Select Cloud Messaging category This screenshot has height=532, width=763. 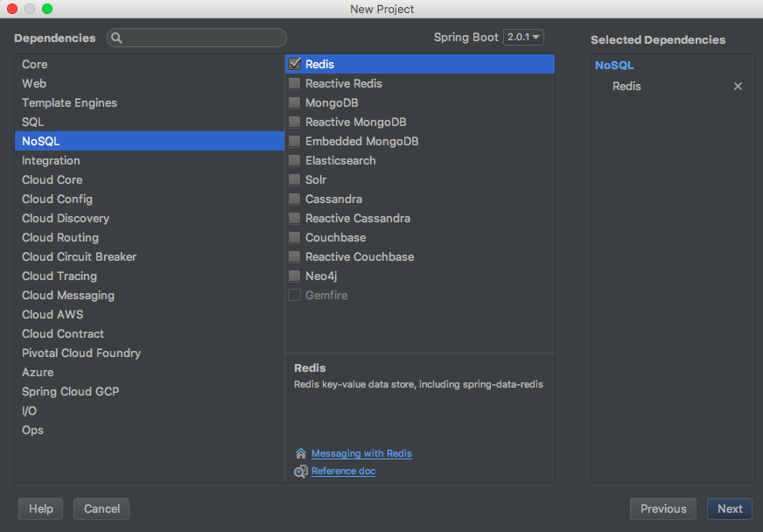(150, 295)
